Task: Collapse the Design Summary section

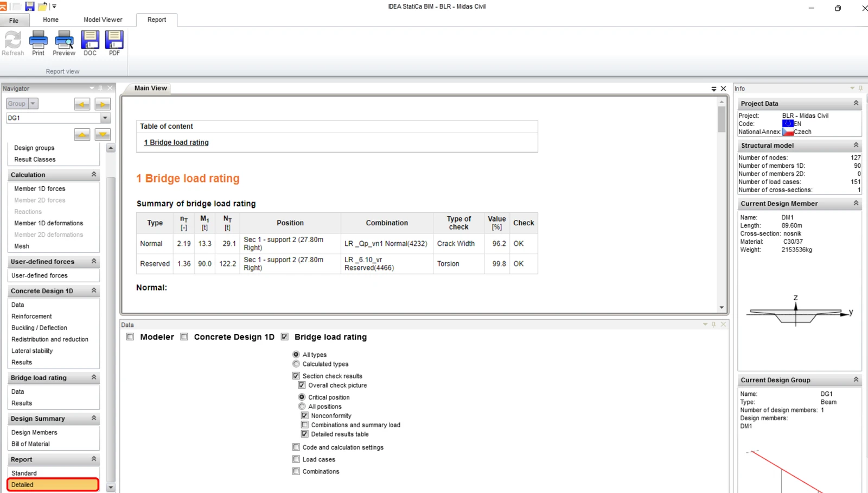Action: [94, 418]
